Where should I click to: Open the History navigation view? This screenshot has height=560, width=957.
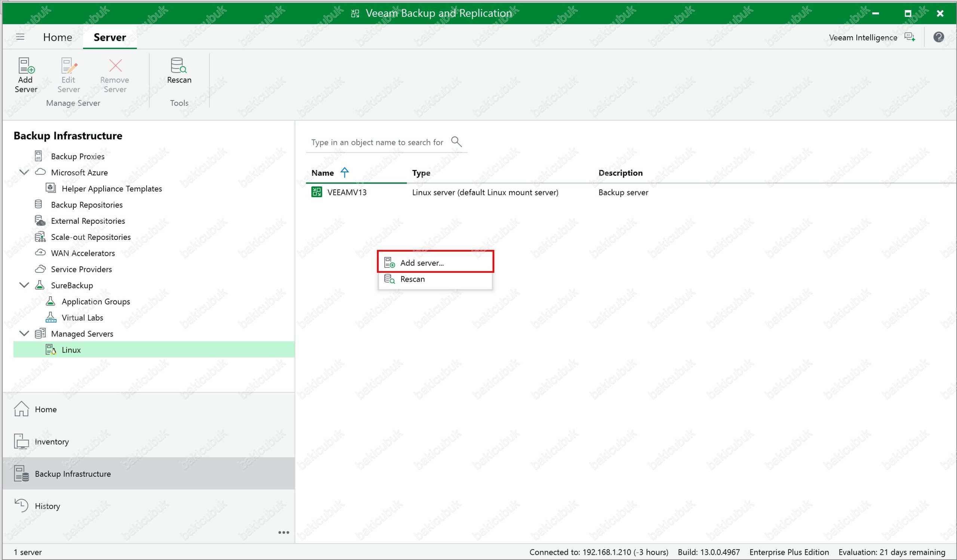point(148,506)
